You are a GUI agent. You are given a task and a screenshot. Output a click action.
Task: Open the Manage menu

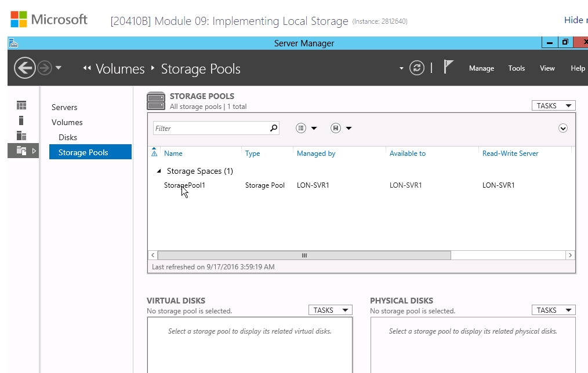(481, 68)
